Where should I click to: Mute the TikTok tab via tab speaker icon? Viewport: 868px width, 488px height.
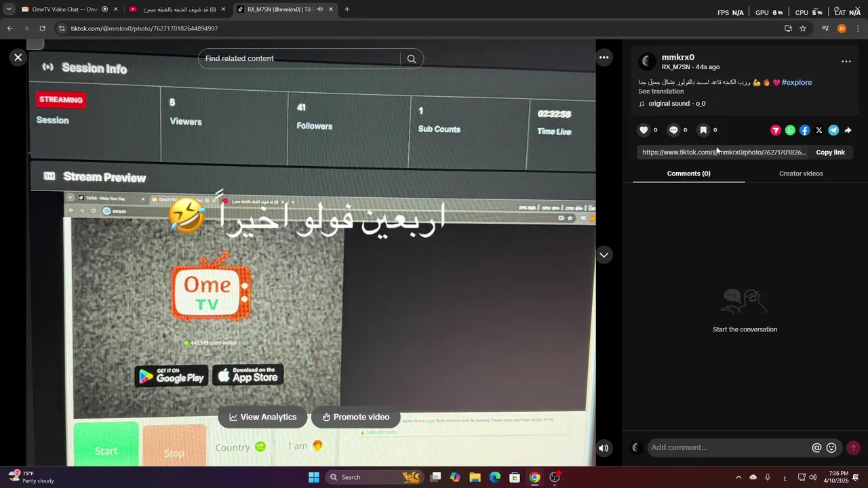coord(320,9)
